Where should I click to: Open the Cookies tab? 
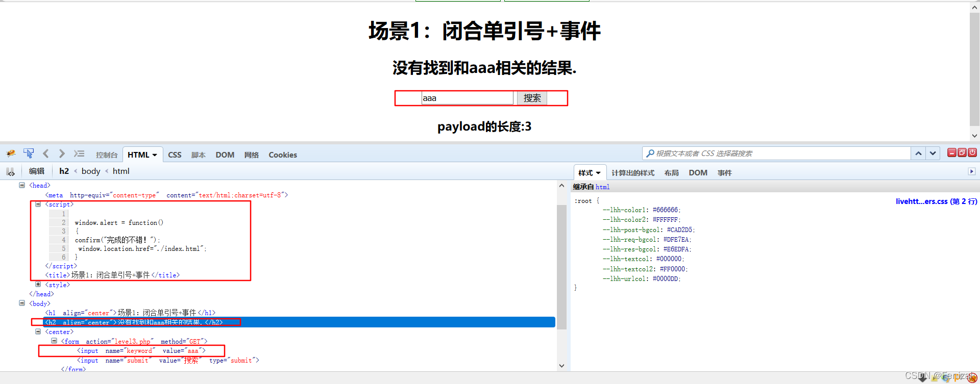pyautogui.click(x=283, y=155)
